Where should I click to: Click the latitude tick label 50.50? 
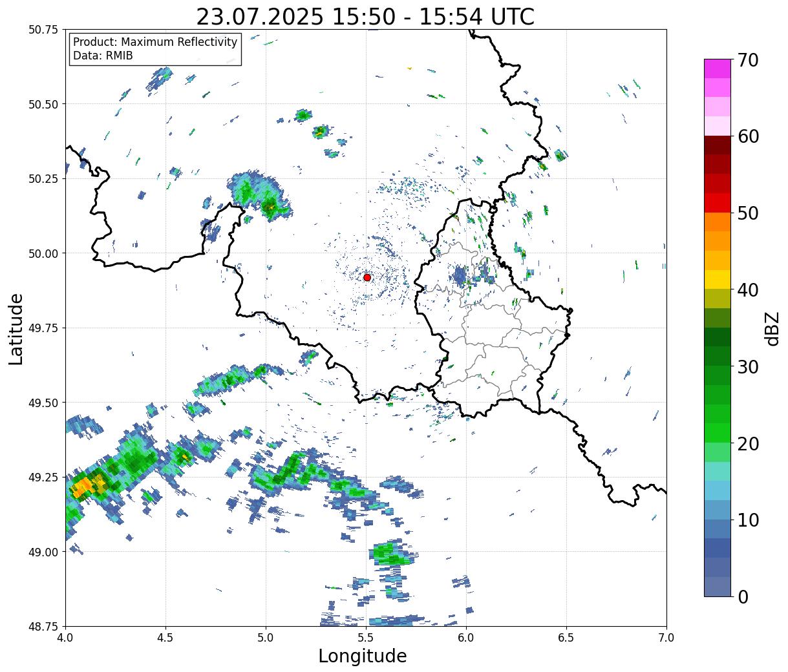44,104
